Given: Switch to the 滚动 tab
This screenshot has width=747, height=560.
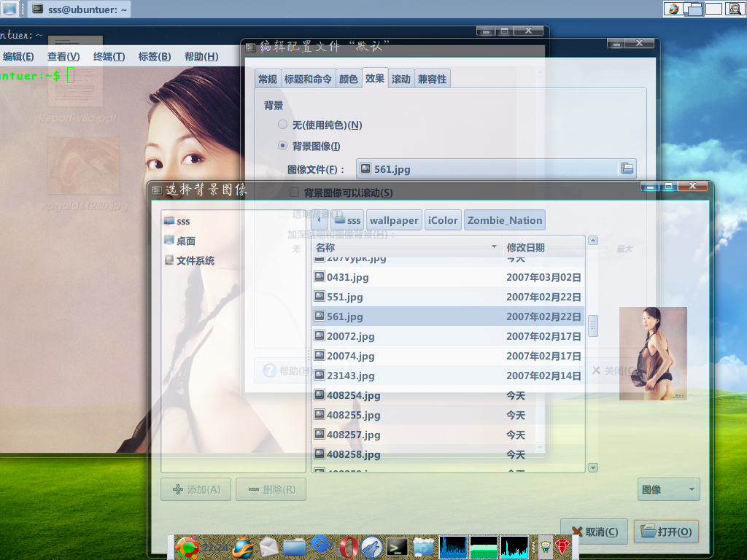Looking at the screenshot, I should click(x=401, y=79).
